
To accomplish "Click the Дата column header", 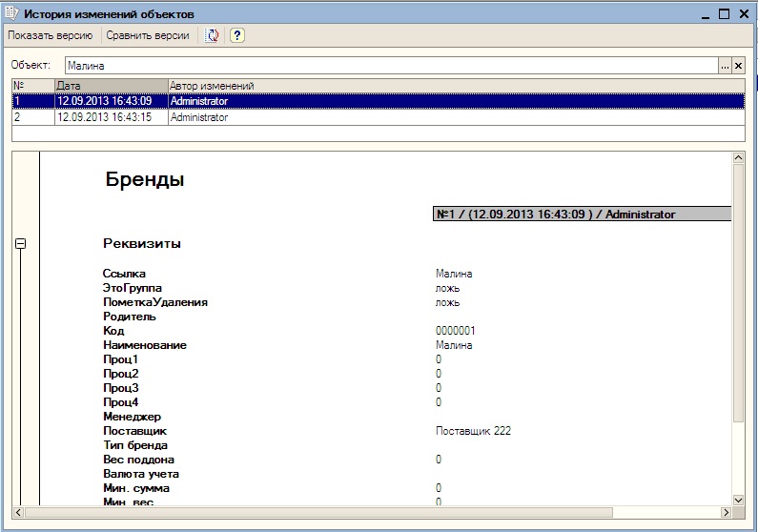I will [x=110, y=86].
